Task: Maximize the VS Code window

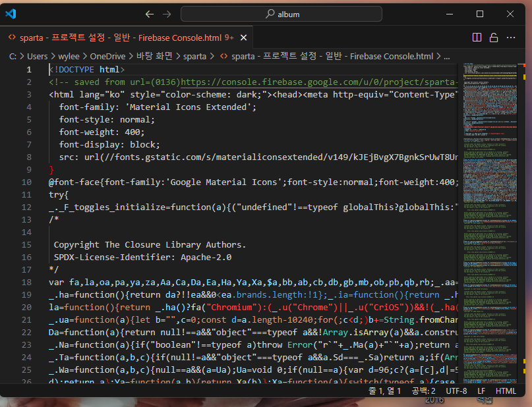Action: pos(480,14)
